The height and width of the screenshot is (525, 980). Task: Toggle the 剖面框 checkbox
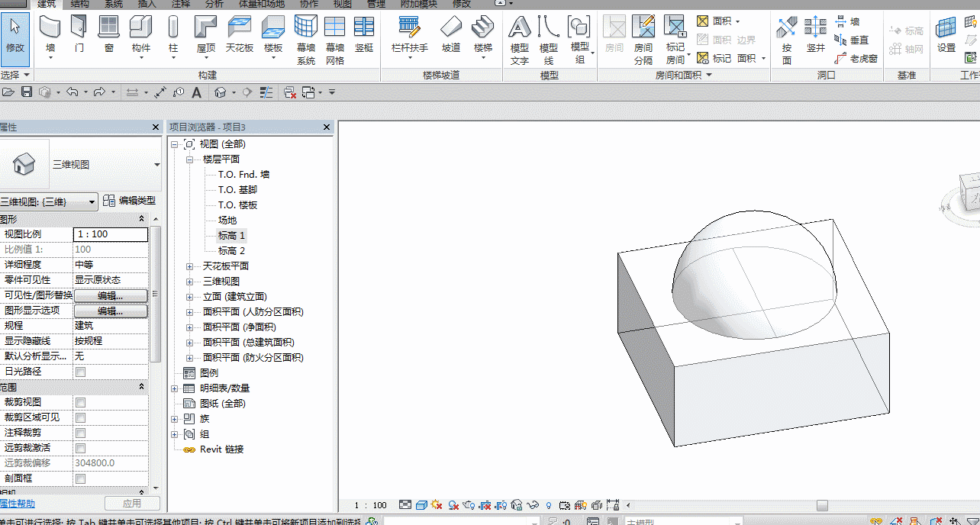[81, 478]
